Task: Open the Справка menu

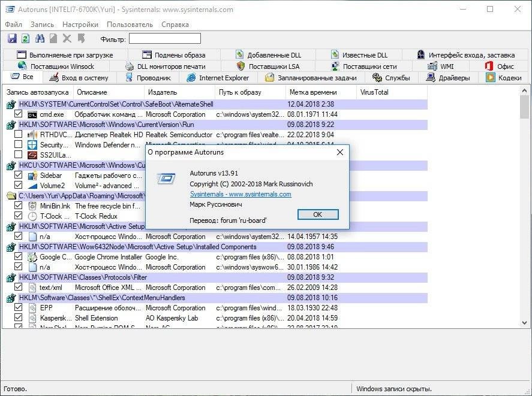Action: click(x=175, y=25)
